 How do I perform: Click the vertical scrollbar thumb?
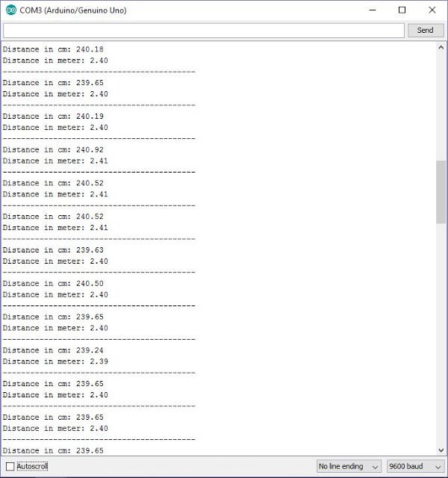click(441, 192)
